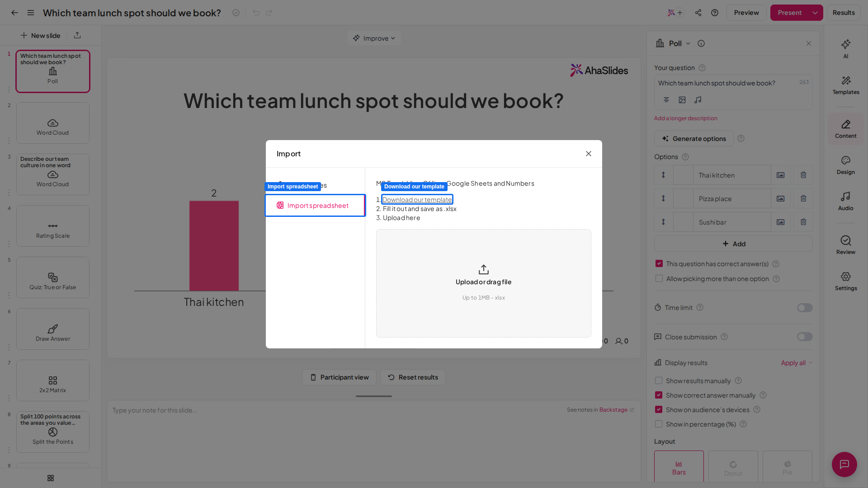
Task: Open the chat support bubble
Action: [x=844, y=465]
